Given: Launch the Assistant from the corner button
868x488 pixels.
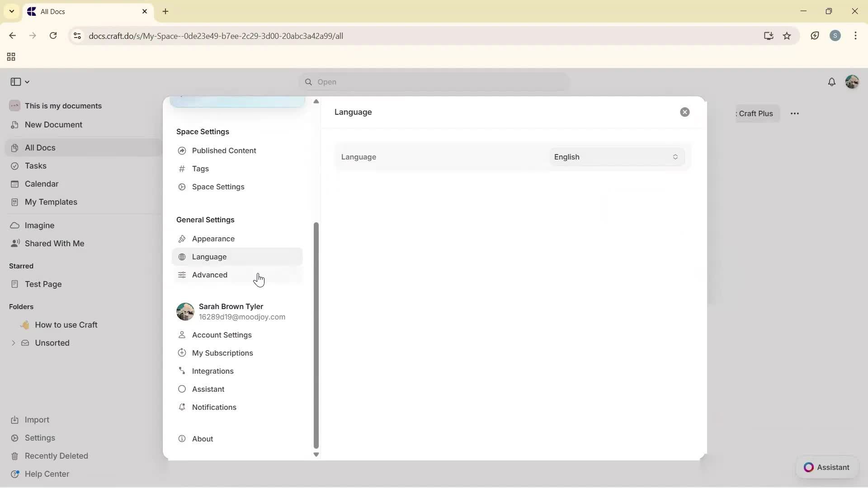Looking at the screenshot, I should point(826,467).
